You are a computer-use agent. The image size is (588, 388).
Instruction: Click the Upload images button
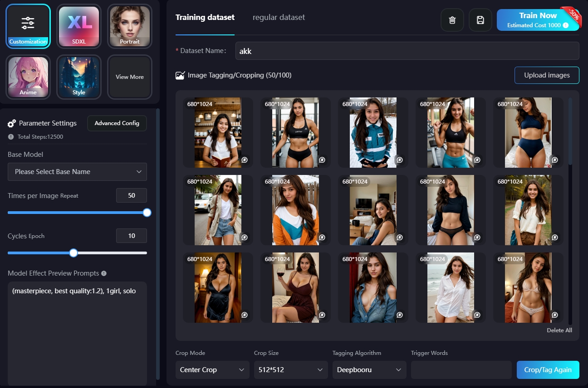[x=546, y=75]
